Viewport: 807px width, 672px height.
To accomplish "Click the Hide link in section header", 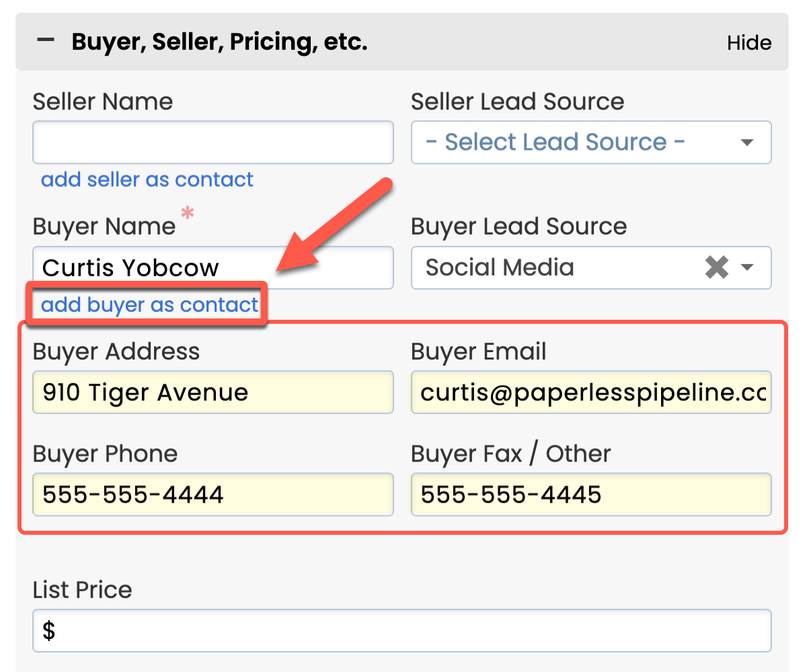I will [748, 43].
